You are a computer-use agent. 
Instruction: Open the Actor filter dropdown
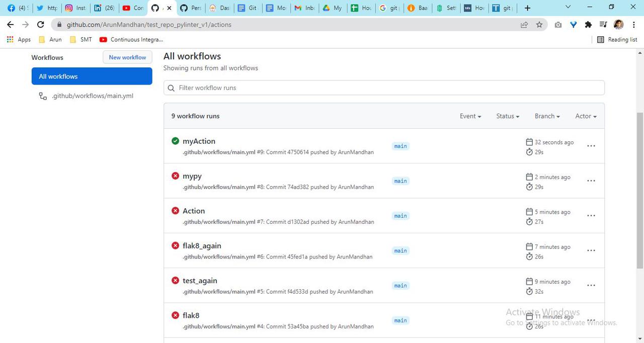[x=585, y=116]
